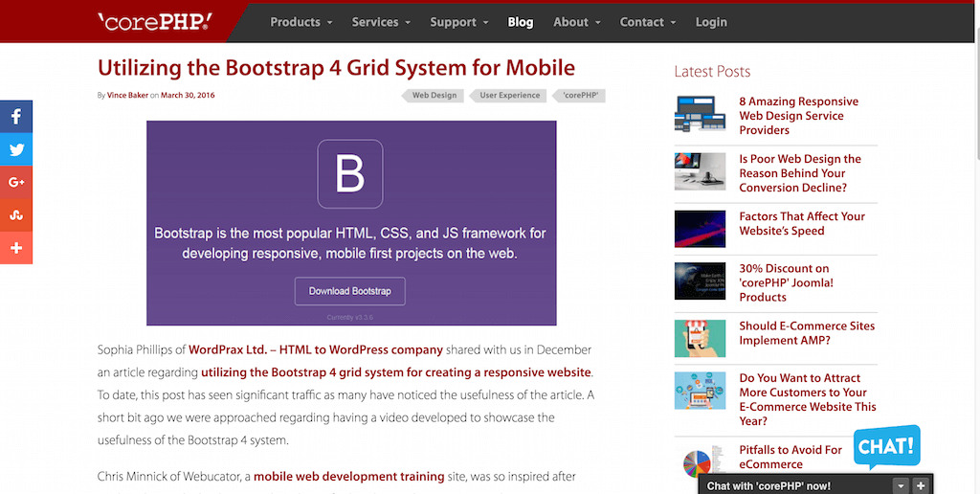This screenshot has width=980, height=494.
Task: Open the 30% Discount on 'corePHP' post
Action: click(787, 282)
